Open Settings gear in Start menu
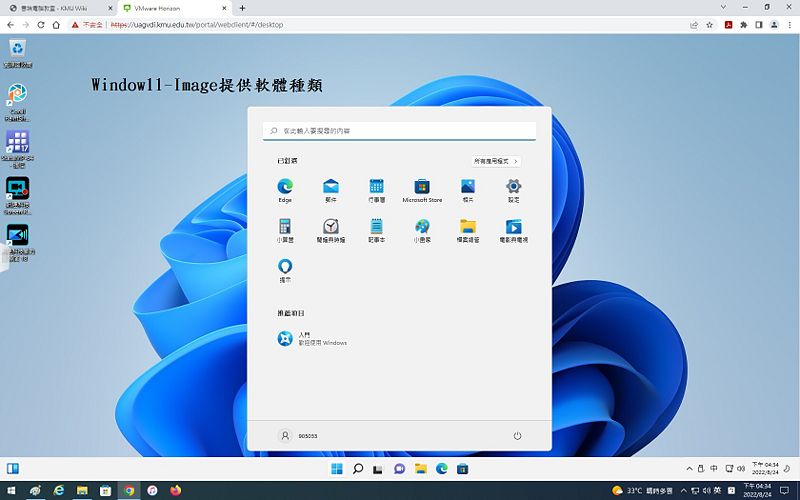Image resolution: width=800 pixels, height=500 pixels. [x=513, y=190]
